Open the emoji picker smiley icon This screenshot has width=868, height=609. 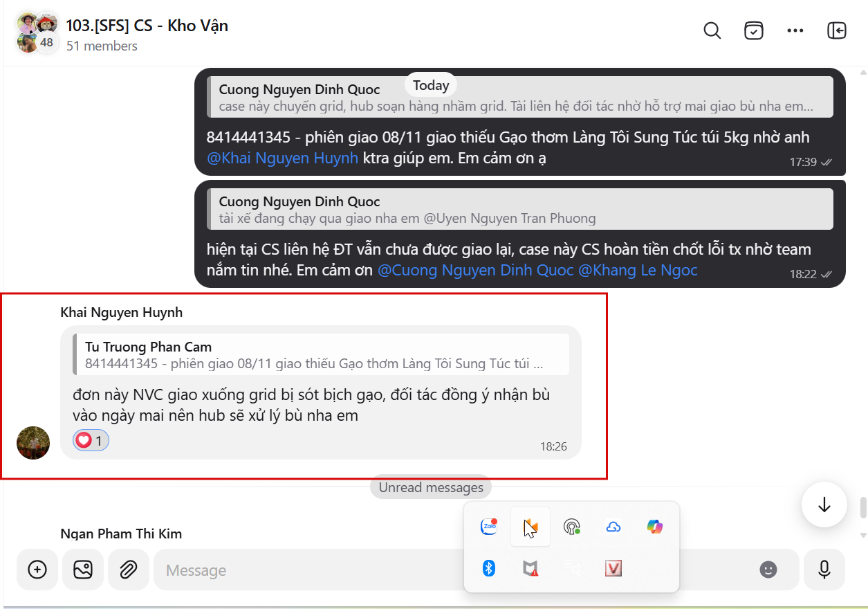pyautogui.click(x=768, y=570)
